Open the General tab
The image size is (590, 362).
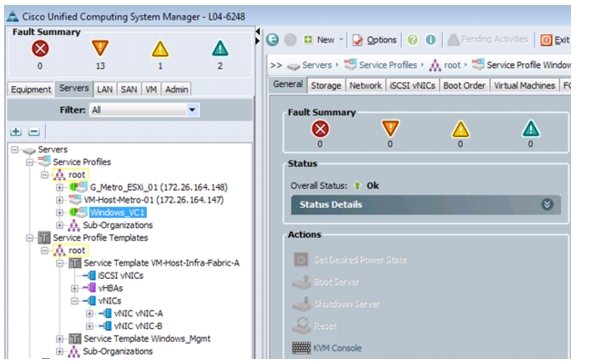[288, 84]
